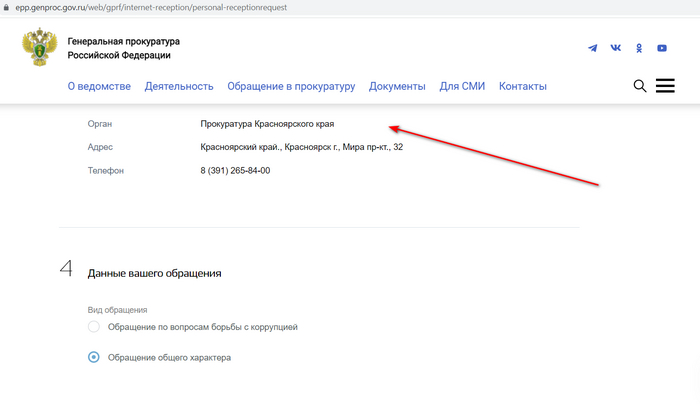Viewport: 700px width, 404px height.
Task: Open the 'Для СМИ' menu
Action: coord(462,86)
